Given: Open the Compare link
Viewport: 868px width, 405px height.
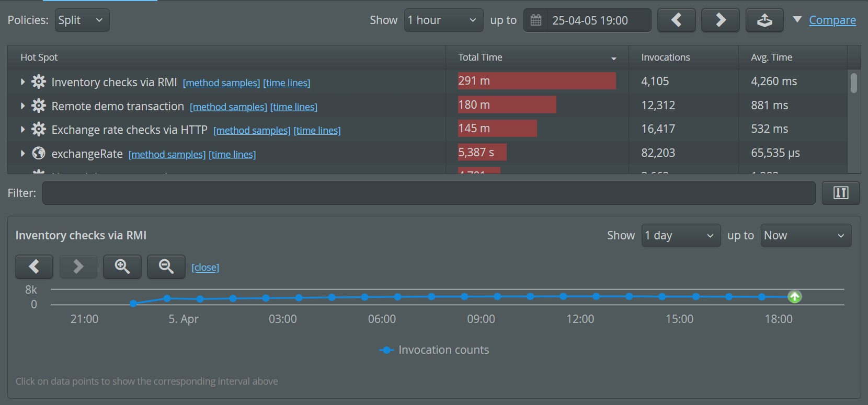Looking at the screenshot, I should pyautogui.click(x=832, y=20).
